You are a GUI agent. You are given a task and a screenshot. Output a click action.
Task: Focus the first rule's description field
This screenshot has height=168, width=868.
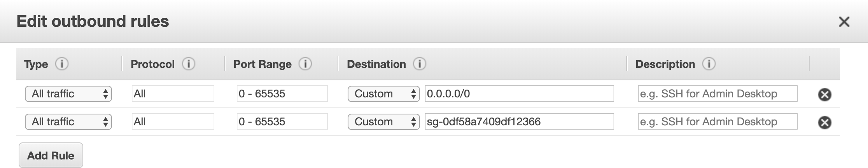point(717,94)
